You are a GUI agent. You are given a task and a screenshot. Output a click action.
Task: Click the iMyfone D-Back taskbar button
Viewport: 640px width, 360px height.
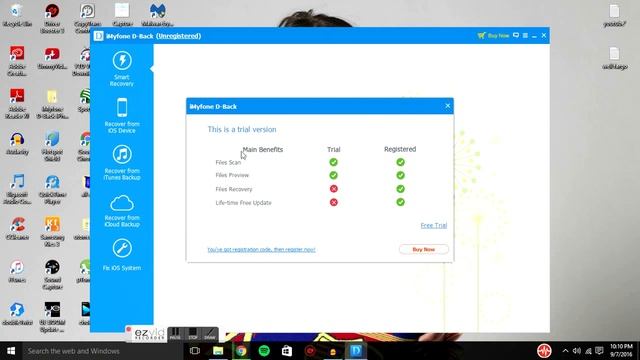click(356, 351)
